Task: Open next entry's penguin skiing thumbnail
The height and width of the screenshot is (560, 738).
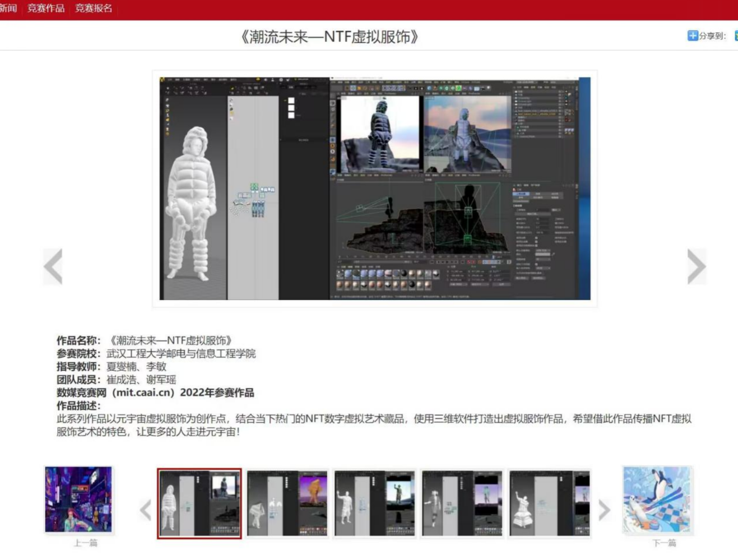Action: 657,499
